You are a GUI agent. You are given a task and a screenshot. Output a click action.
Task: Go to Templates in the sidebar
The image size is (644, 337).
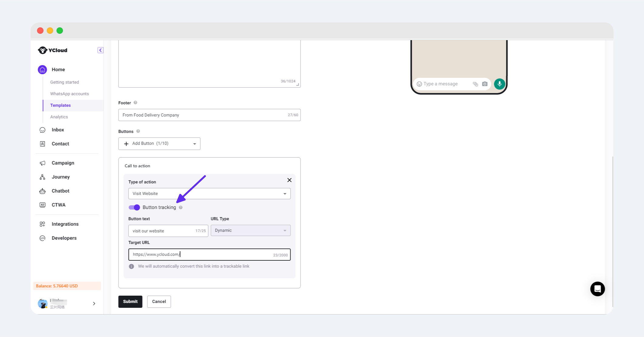coord(60,105)
